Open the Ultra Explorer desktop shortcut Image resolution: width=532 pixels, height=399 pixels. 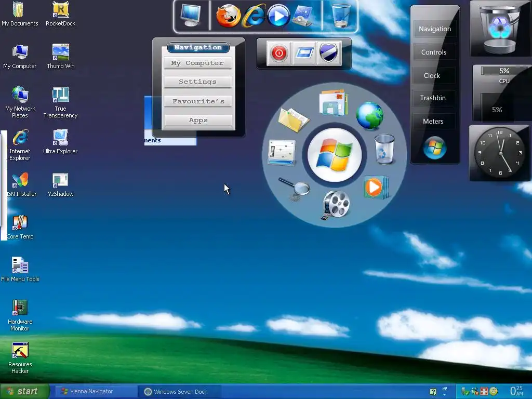click(x=60, y=142)
